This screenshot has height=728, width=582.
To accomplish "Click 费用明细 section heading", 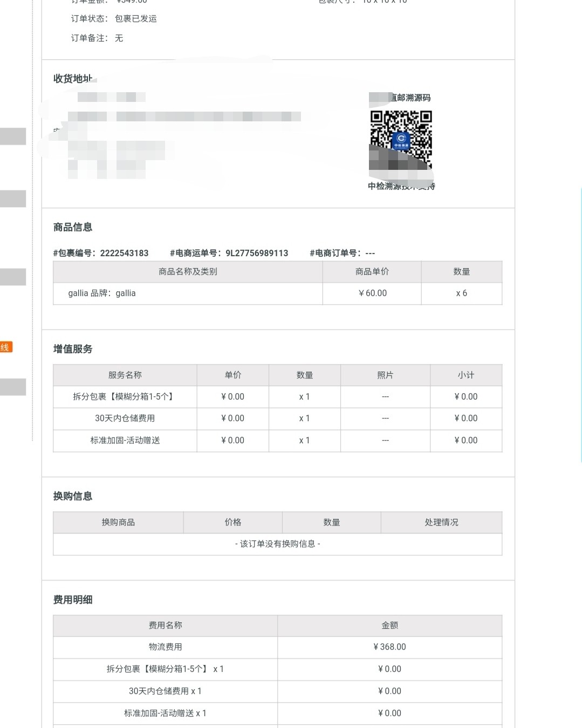I will point(73,600).
